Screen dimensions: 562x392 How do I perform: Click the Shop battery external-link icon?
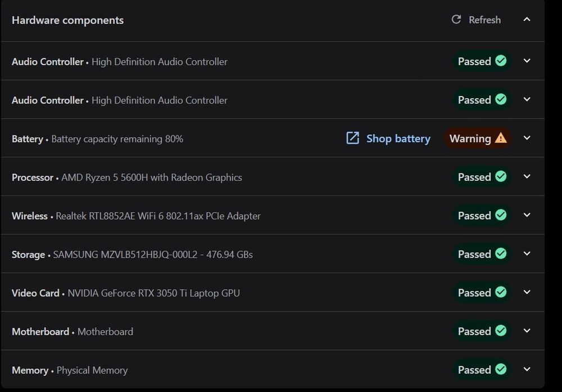[x=352, y=138]
